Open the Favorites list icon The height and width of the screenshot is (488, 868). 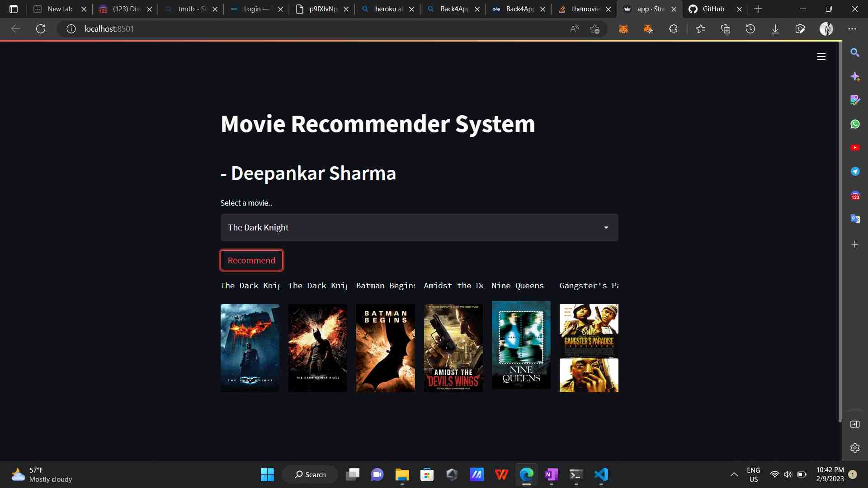(x=701, y=29)
